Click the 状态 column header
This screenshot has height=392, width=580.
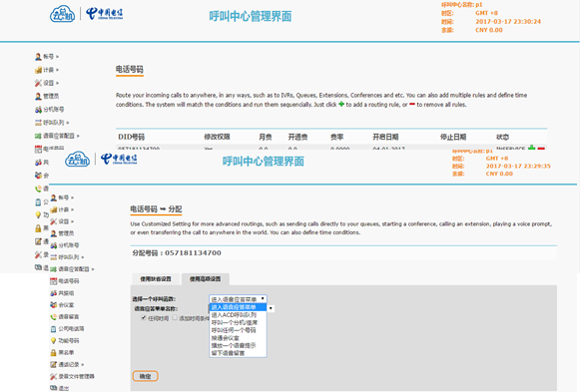(x=503, y=137)
